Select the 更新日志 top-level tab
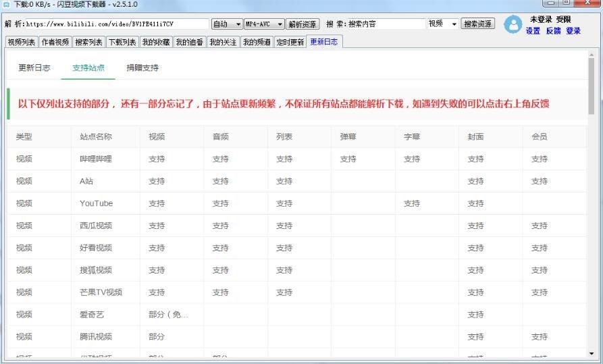The height and width of the screenshot is (364, 603). [324, 42]
